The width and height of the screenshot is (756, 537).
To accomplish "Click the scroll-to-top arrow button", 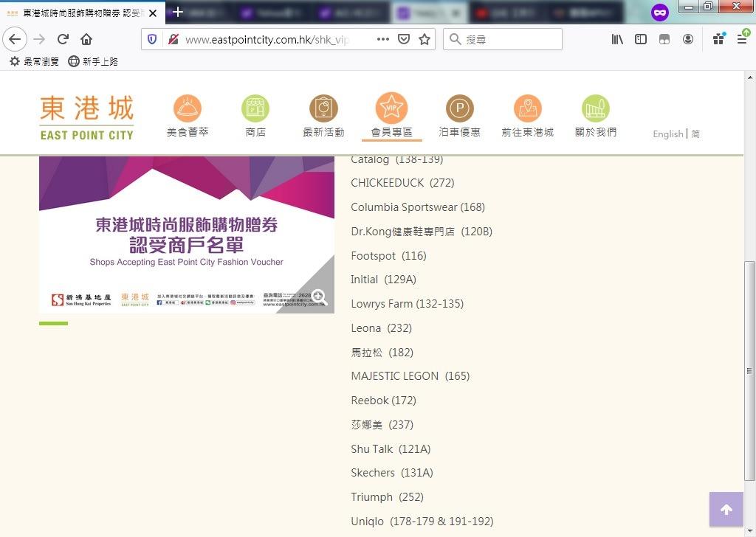I will (x=726, y=509).
